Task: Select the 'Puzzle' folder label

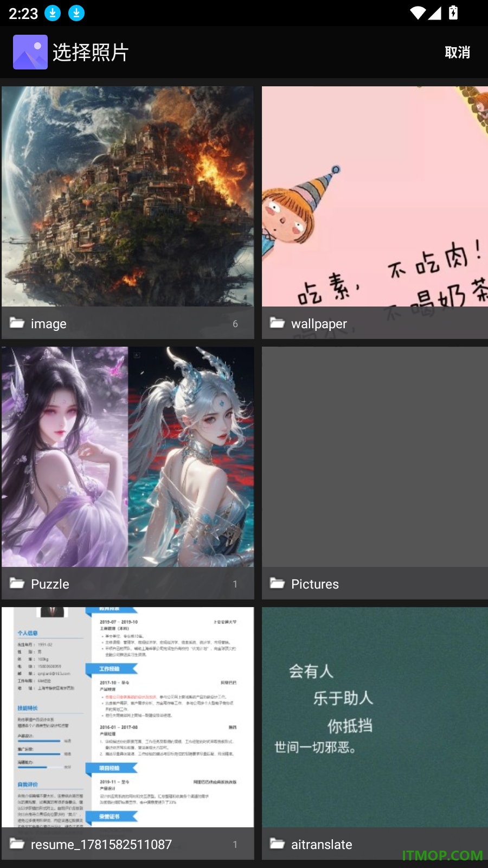Action: coord(50,584)
